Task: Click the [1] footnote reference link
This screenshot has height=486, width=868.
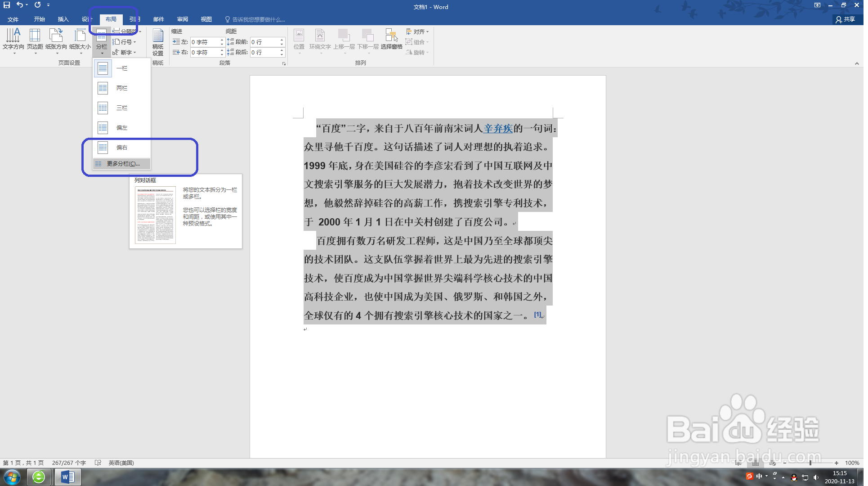Action: (x=537, y=315)
